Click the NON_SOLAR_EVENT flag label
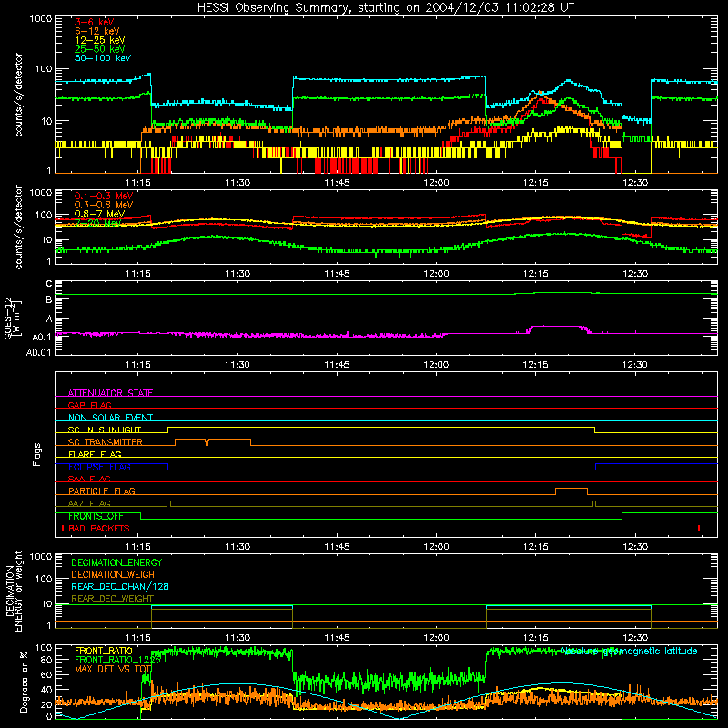Viewport: 728px width, 728px height. pyautogui.click(x=110, y=418)
